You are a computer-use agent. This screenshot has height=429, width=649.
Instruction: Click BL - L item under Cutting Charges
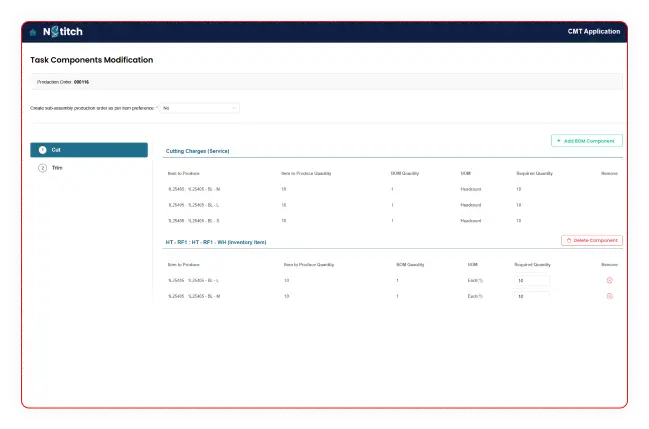point(193,205)
